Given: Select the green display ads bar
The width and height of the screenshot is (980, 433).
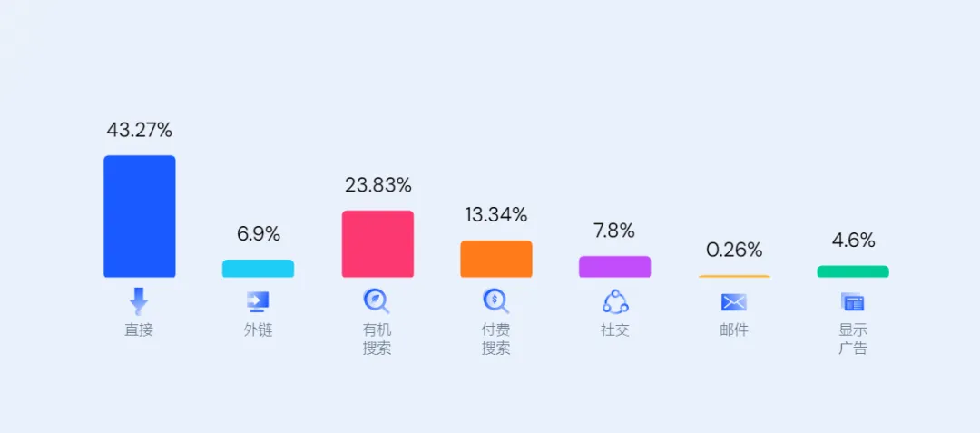Looking at the screenshot, I should (x=853, y=271).
